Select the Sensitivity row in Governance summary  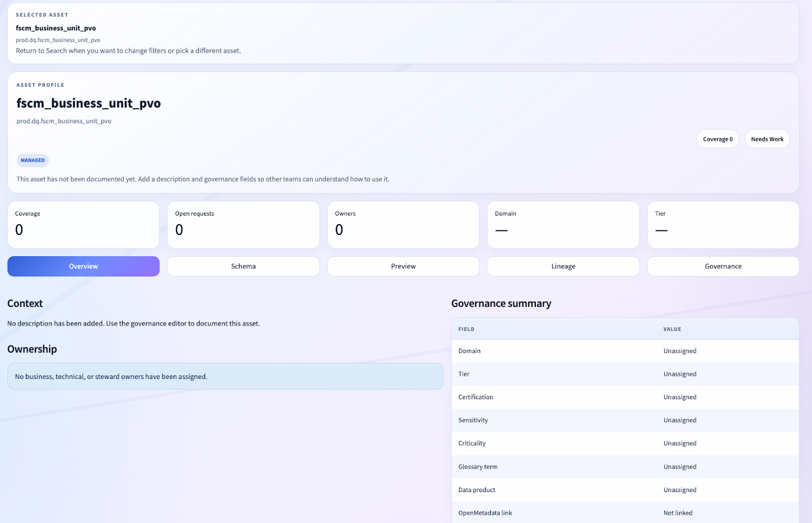click(625, 420)
